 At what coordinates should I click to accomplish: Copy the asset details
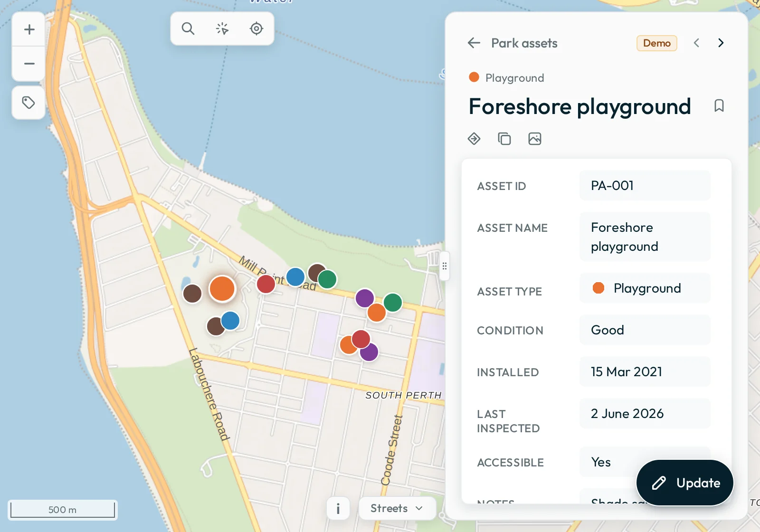504,139
